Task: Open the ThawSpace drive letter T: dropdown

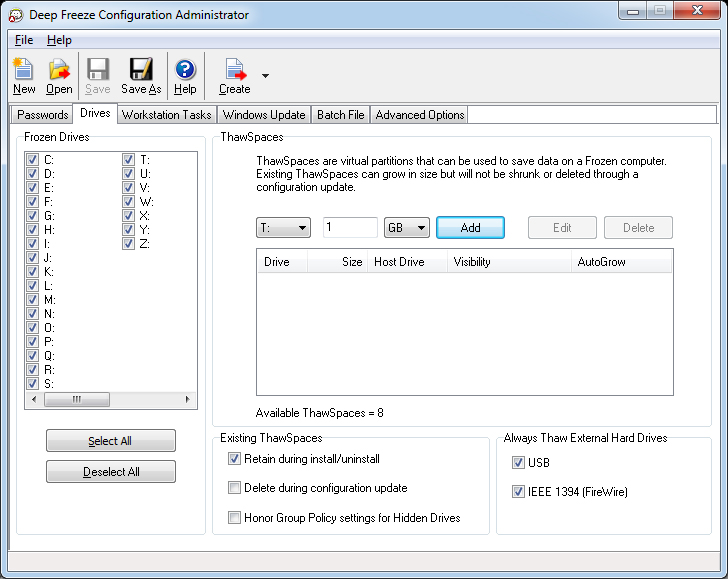Action: coord(283,228)
